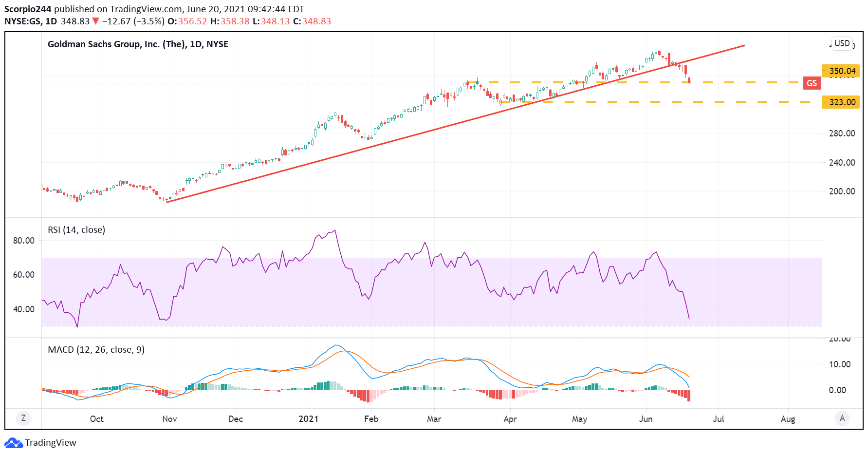Click the RSI 80.00 axis label
Viewport: 868px width, 456px height.
(x=24, y=241)
